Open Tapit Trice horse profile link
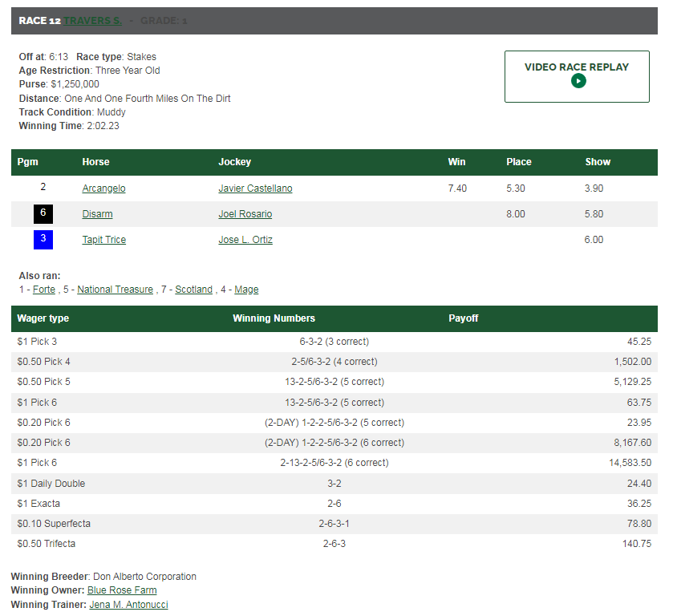 103,240
